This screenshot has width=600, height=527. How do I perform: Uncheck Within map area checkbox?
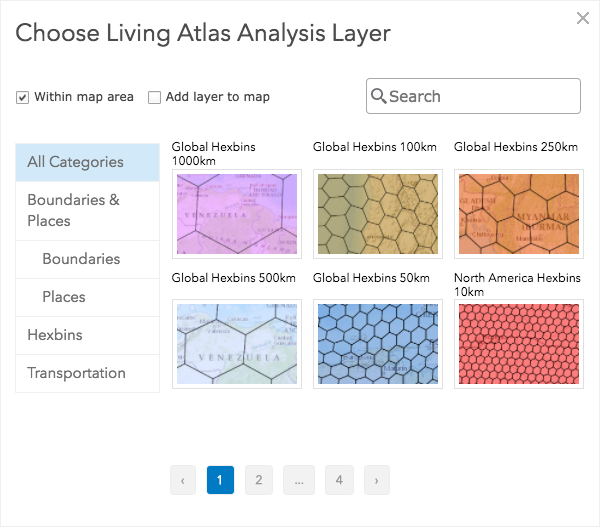click(22, 98)
